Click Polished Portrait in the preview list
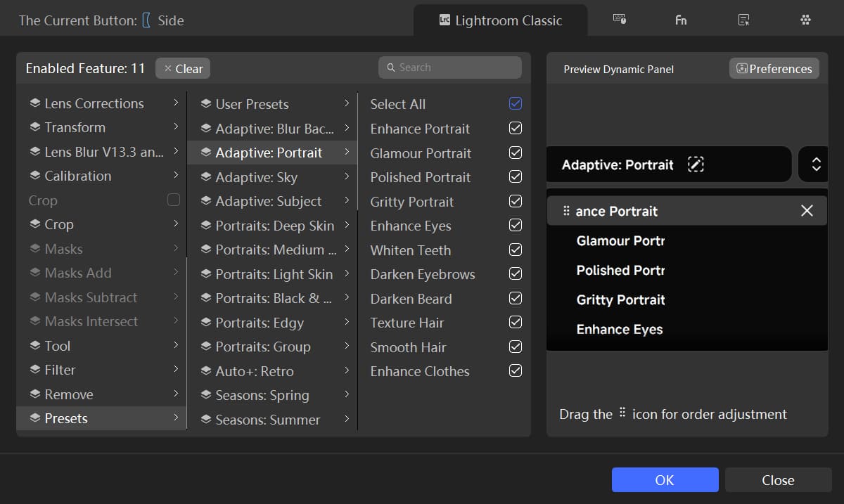 point(620,270)
